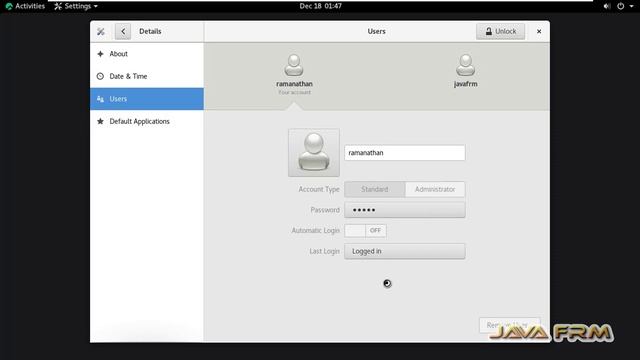Select the javafrm user account

[465, 71]
